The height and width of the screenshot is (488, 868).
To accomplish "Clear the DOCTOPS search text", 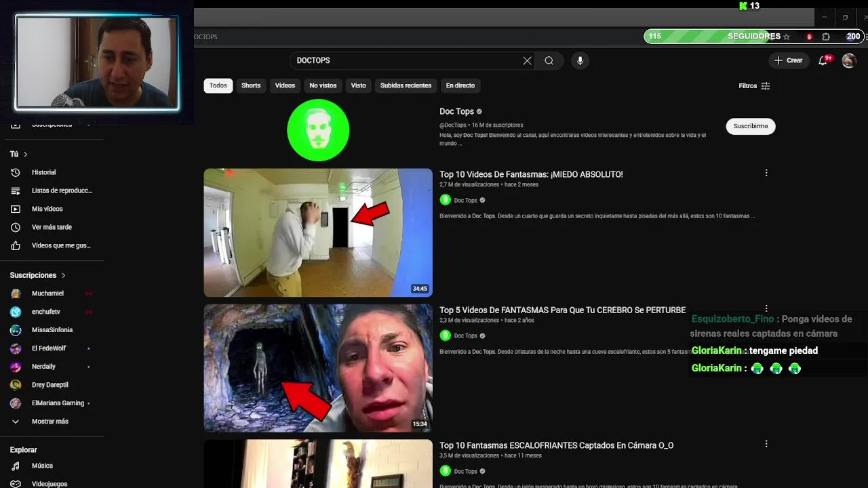I will [527, 61].
